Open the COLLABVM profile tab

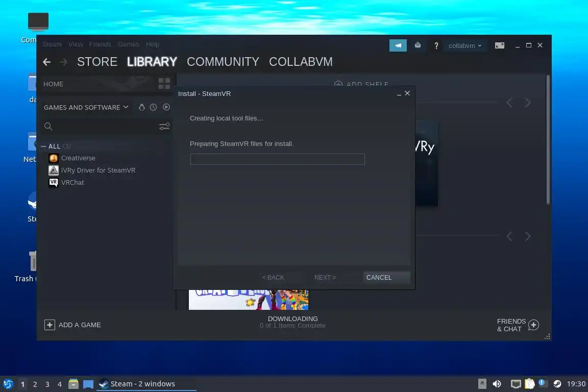(x=301, y=62)
